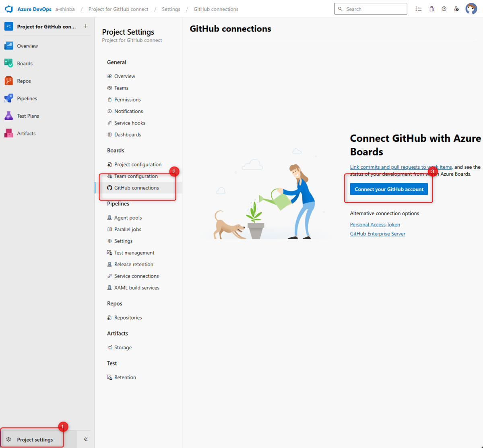Open the user settings icon
The height and width of the screenshot is (448, 483).
[x=456, y=9]
